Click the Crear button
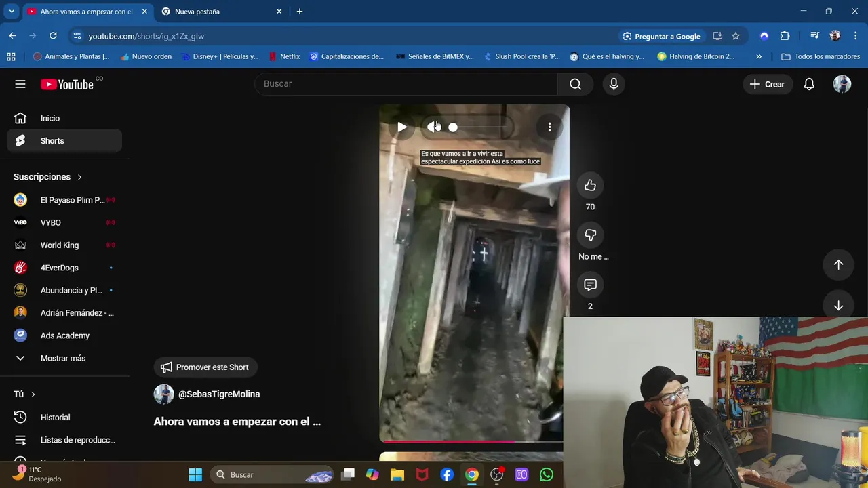The height and width of the screenshot is (488, 868). (767, 84)
